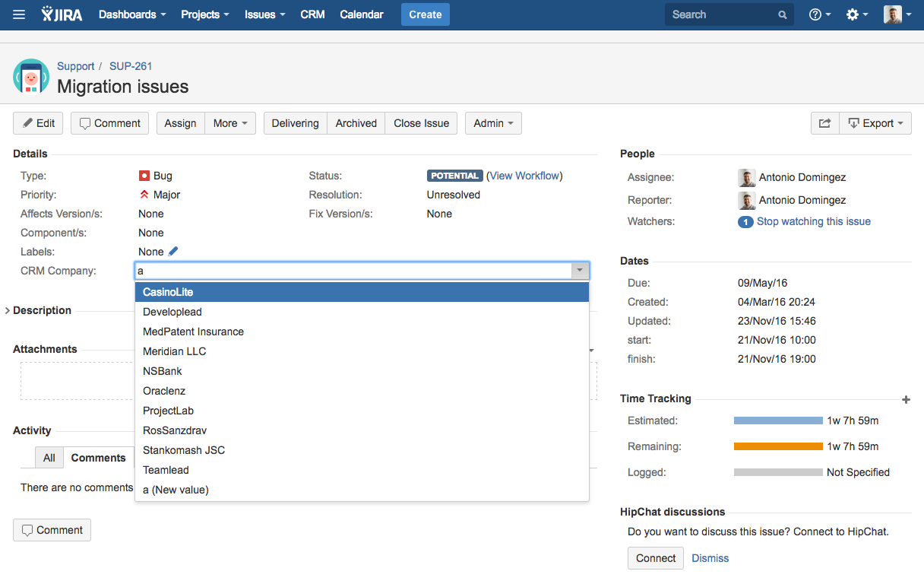
Task: Edit labels with the pencil icon
Action: pos(173,252)
